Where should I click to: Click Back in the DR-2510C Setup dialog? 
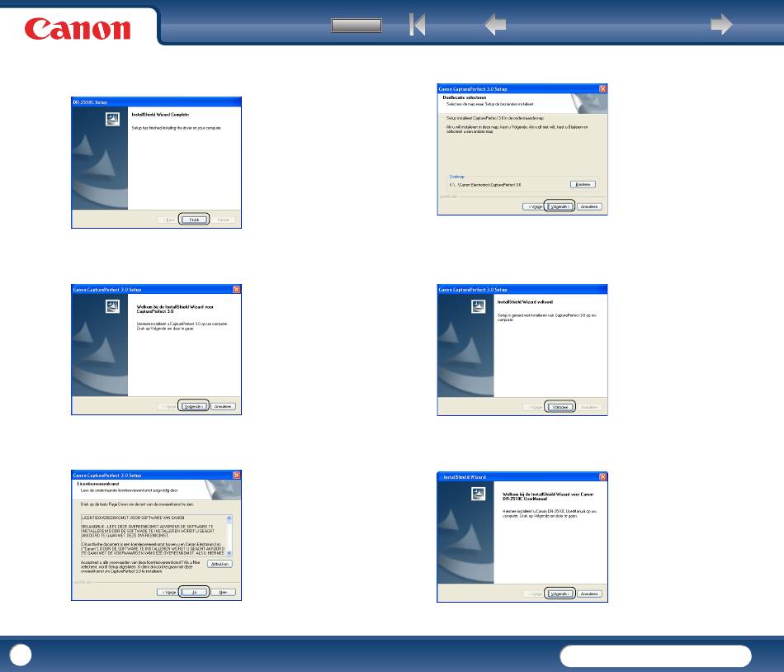pos(169,220)
